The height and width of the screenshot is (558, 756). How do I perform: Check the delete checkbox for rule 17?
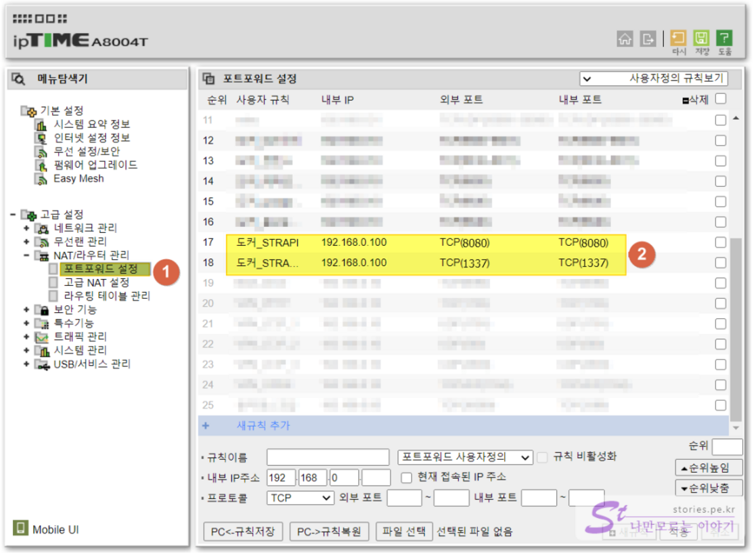click(721, 242)
